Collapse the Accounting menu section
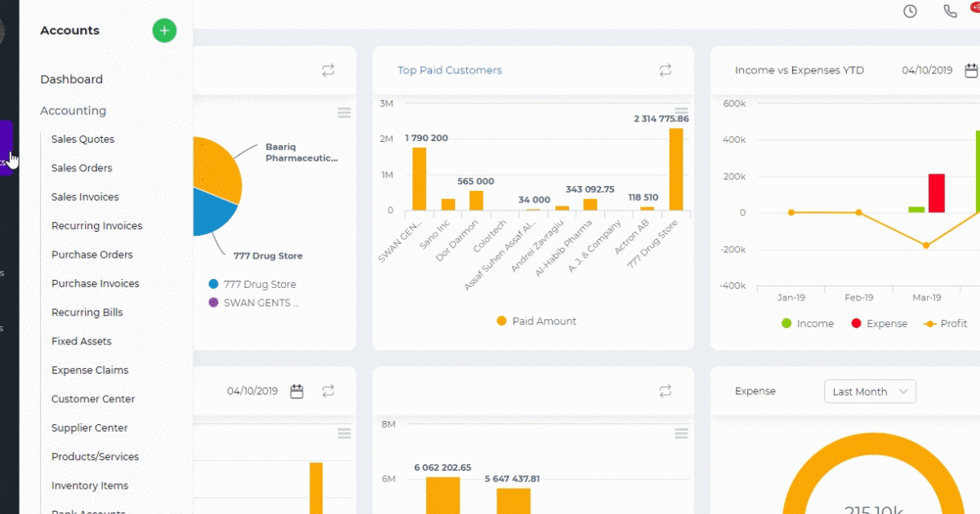 (x=73, y=111)
